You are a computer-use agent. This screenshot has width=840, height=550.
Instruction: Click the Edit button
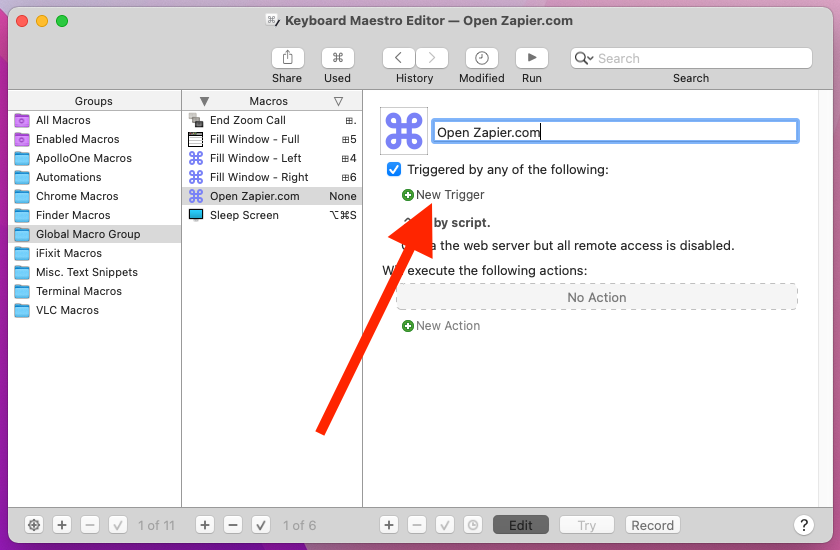(521, 525)
